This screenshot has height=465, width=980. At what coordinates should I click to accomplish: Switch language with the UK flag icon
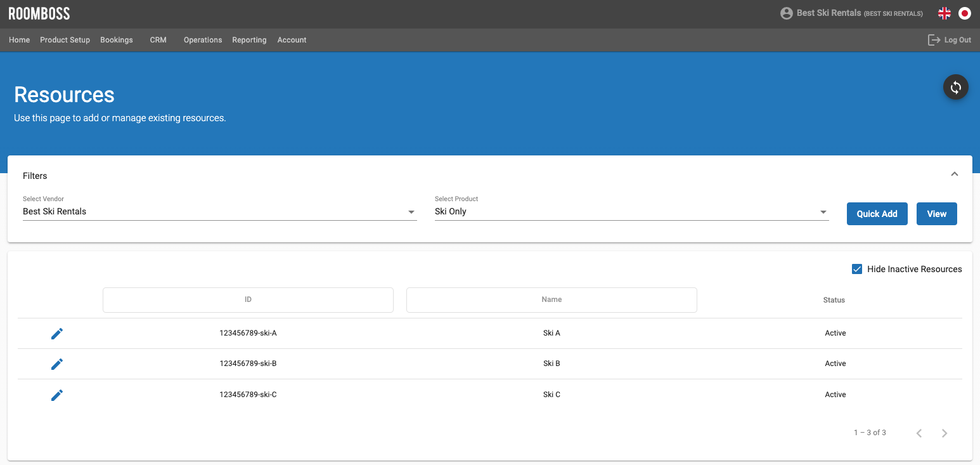(x=944, y=13)
